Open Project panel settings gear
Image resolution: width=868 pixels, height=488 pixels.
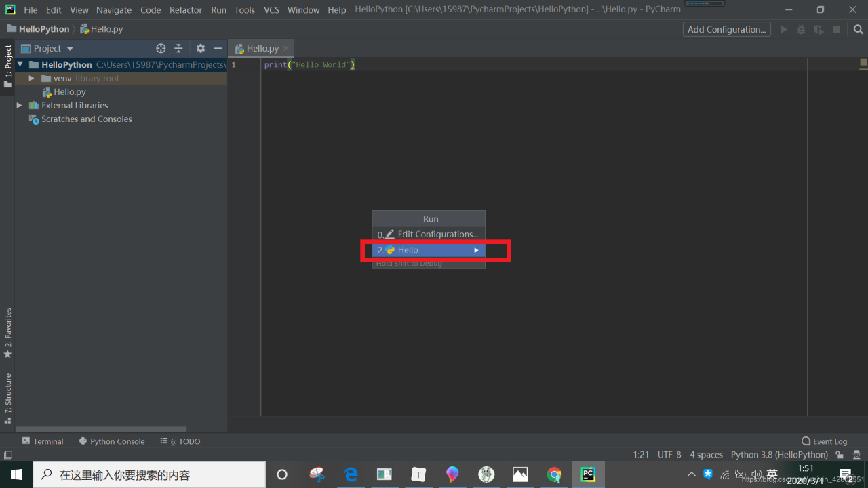(200, 48)
